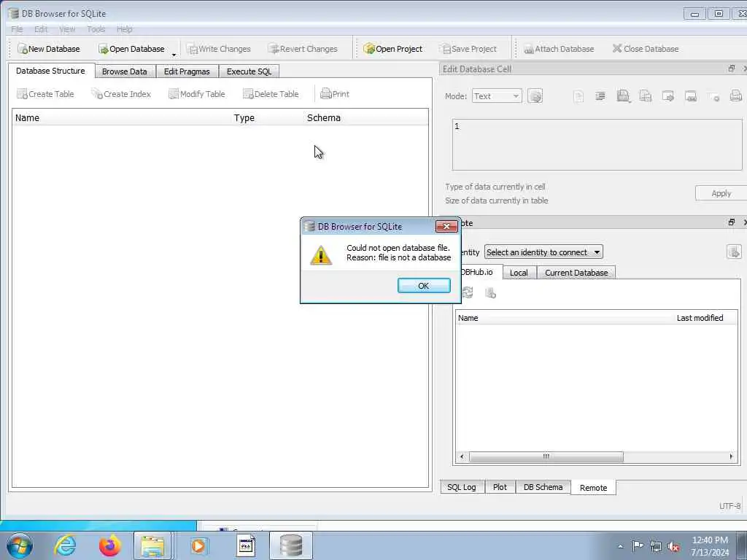
Task: Close the error dialog with the red X
Action: (446, 226)
